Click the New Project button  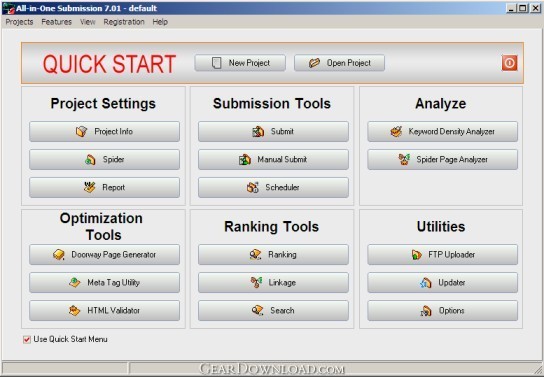click(x=240, y=63)
